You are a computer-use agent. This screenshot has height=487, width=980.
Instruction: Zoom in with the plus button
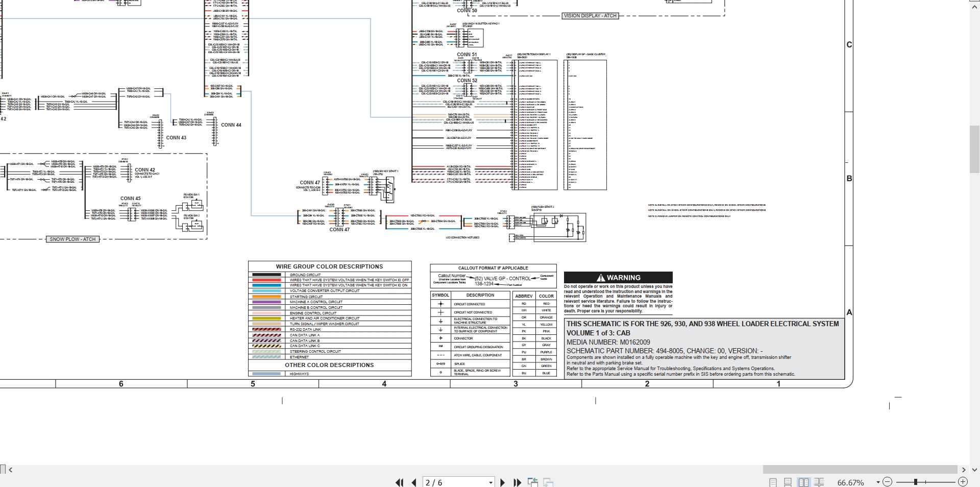963,482
